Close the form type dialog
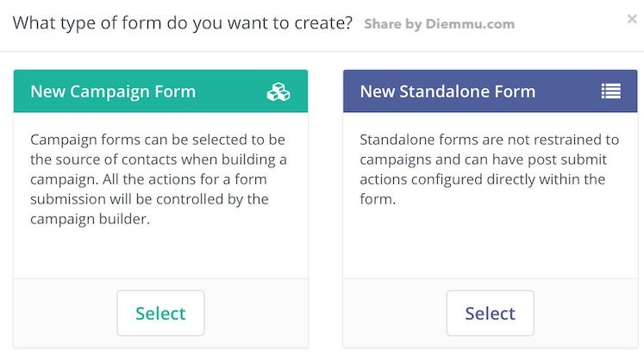The height and width of the screenshot is (357, 644). [633, 19]
